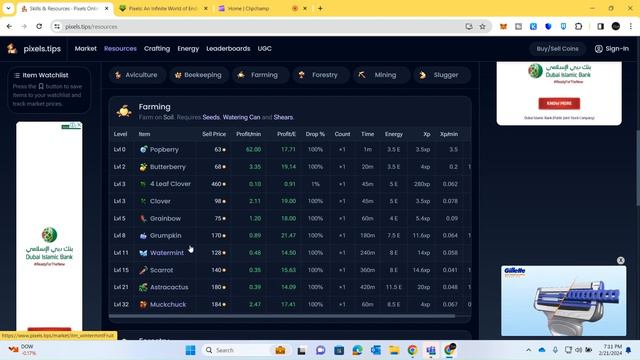Click the Sell Price column header
The height and width of the screenshot is (360, 640).
(213, 134)
